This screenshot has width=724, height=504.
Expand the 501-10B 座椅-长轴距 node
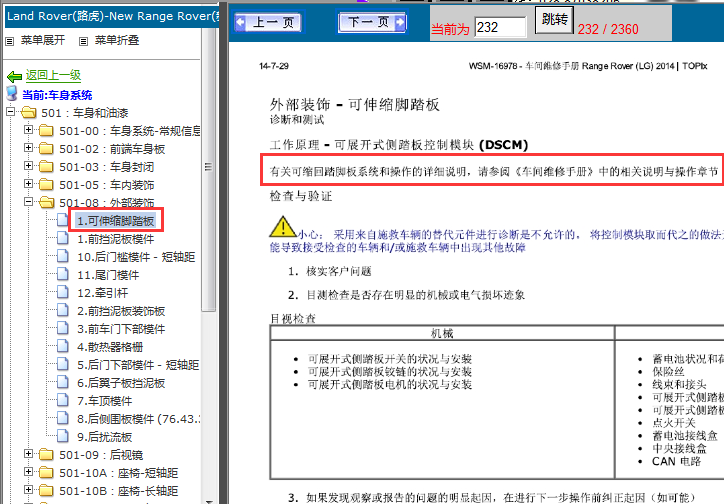tap(28, 490)
